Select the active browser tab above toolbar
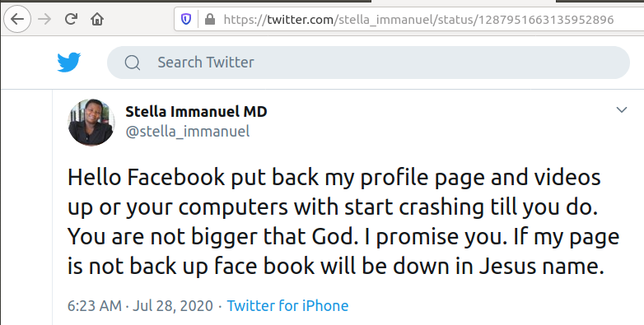Image resolution: width=644 pixels, height=325 pixels. pyautogui.click(x=464, y=1)
